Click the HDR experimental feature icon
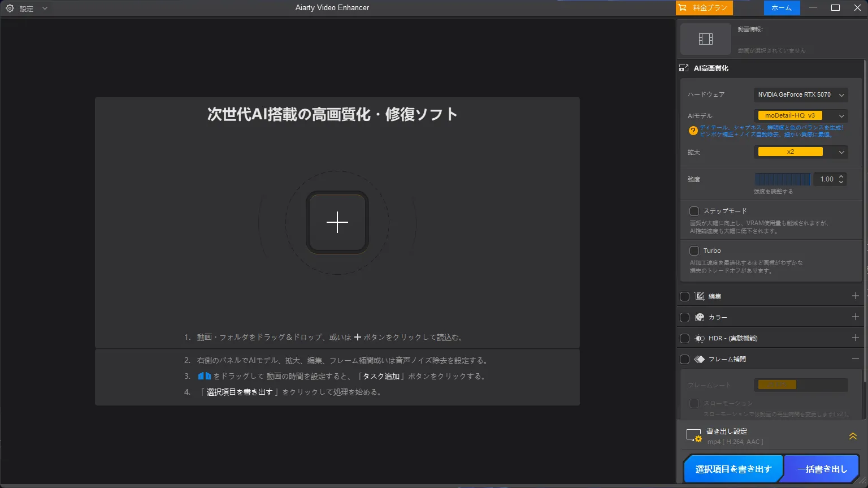 [x=699, y=338]
